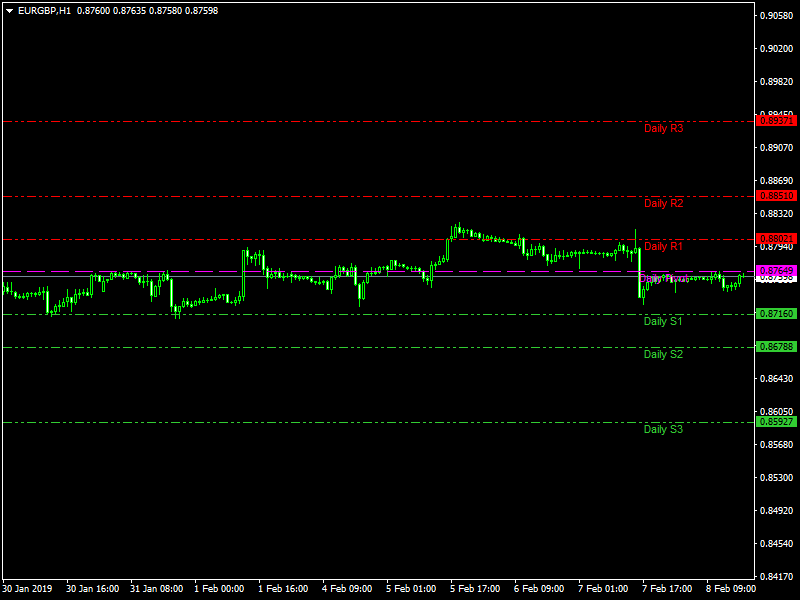Click the 1 Feb 16:00 time label

point(285,589)
